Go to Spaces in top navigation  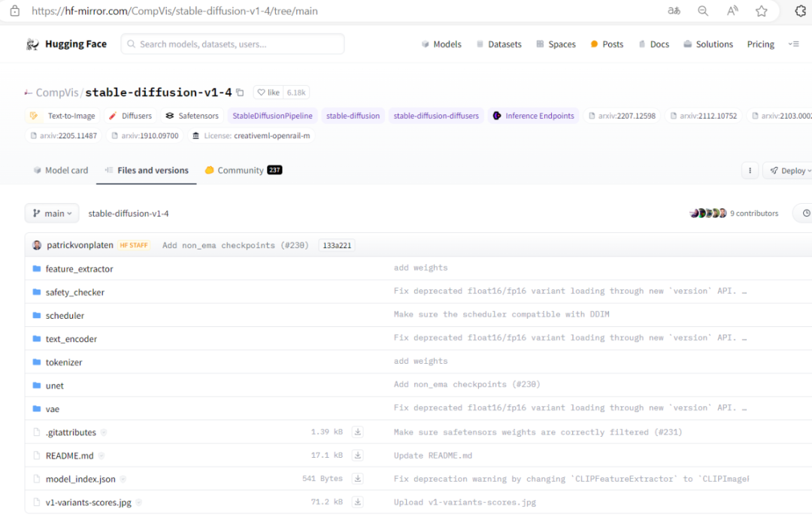[x=556, y=44]
